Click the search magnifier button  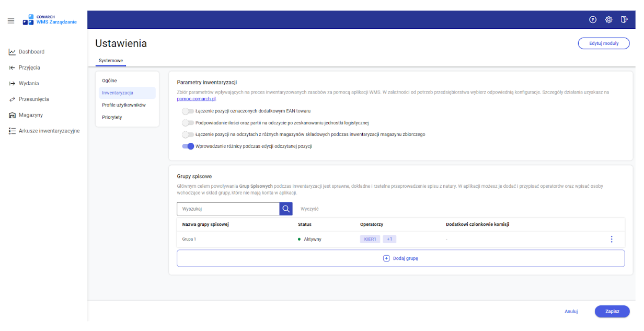coord(286,209)
